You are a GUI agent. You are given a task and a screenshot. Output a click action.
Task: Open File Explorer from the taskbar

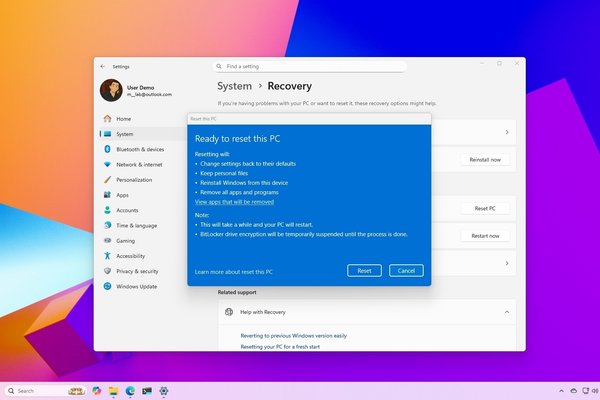pos(113,391)
